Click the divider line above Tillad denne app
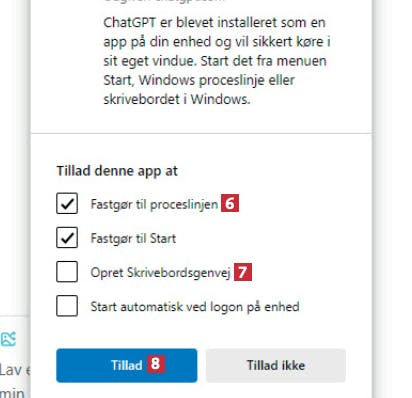Image resolution: width=412 pixels, height=398 pixels. (x=201, y=133)
